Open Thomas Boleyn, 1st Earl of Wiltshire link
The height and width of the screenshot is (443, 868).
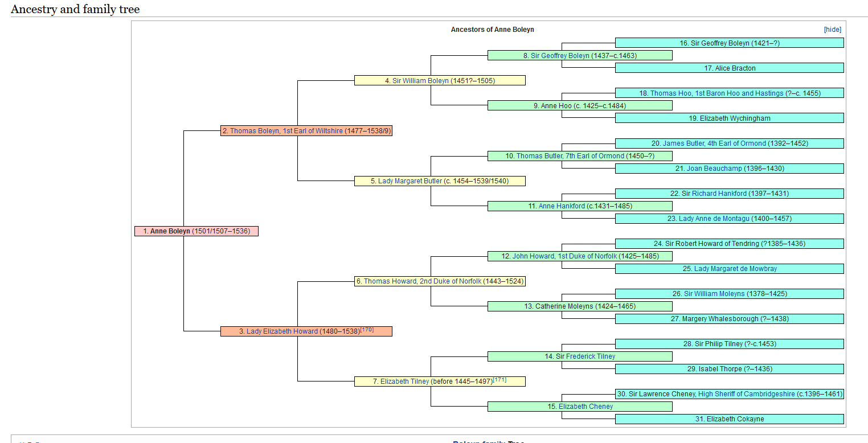pyautogui.click(x=286, y=131)
